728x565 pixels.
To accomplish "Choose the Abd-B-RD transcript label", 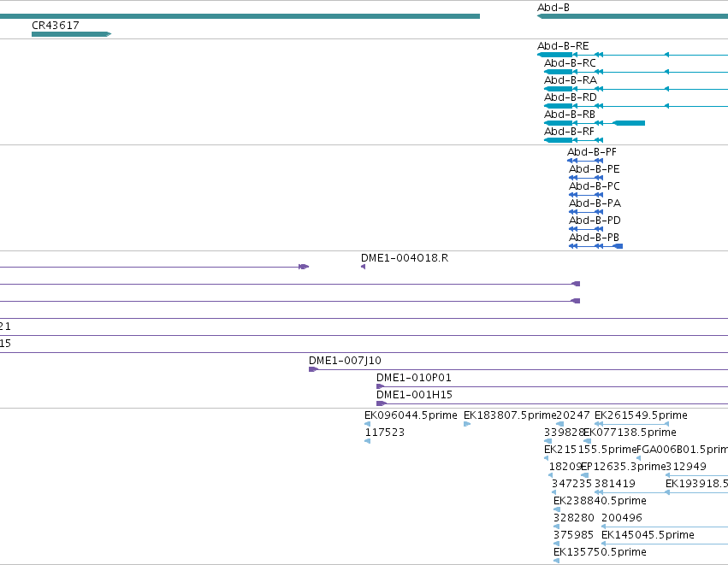I will (570, 97).
